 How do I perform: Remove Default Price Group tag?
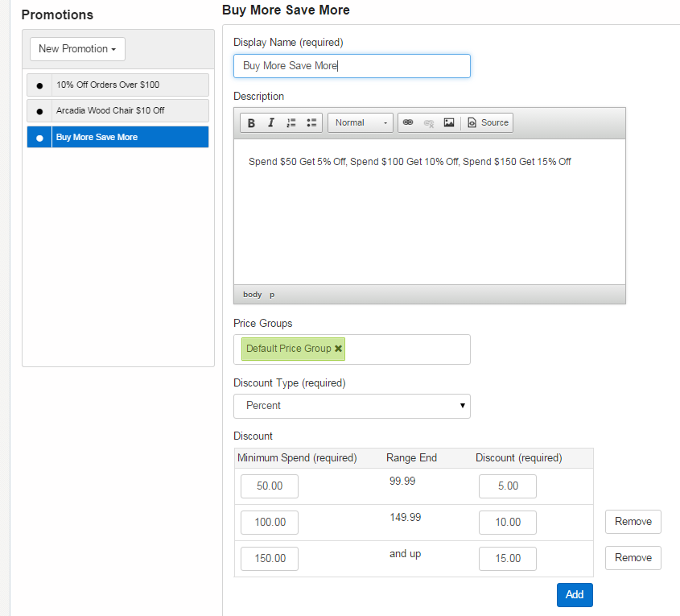338,349
